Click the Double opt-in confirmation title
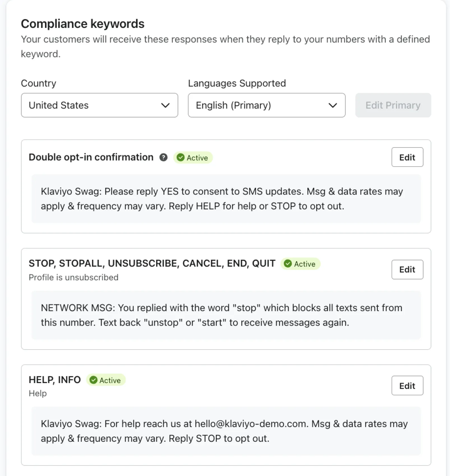Screen dimensions: 450x476 tap(91, 157)
